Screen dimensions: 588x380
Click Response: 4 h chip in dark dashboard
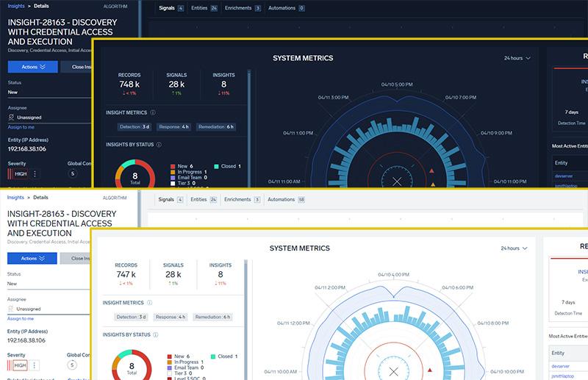(x=173, y=127)
